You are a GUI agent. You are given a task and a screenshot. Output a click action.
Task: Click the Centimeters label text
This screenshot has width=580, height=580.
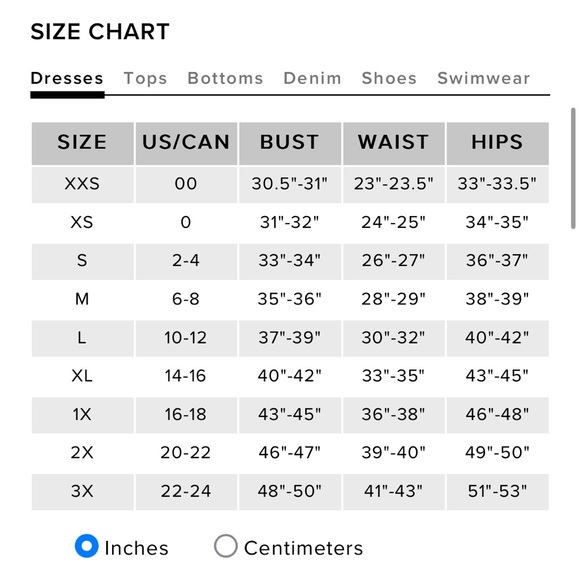pyautogui.click(x=303, y=548)
